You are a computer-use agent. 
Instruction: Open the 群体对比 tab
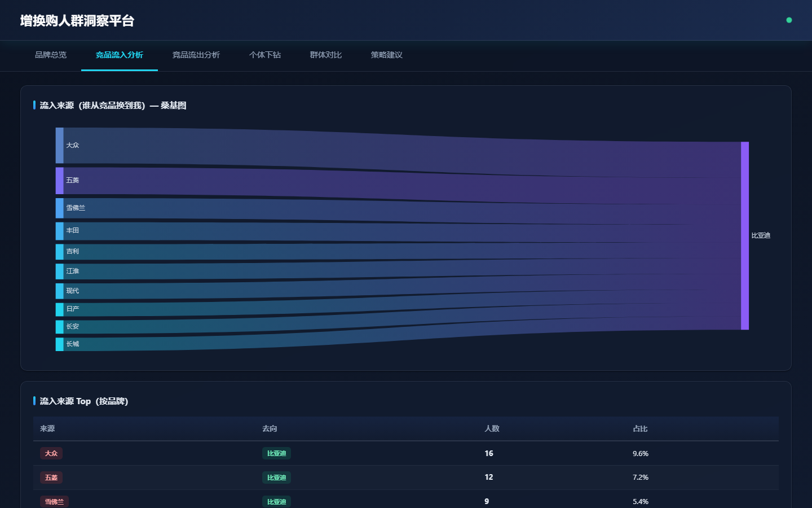326,55
